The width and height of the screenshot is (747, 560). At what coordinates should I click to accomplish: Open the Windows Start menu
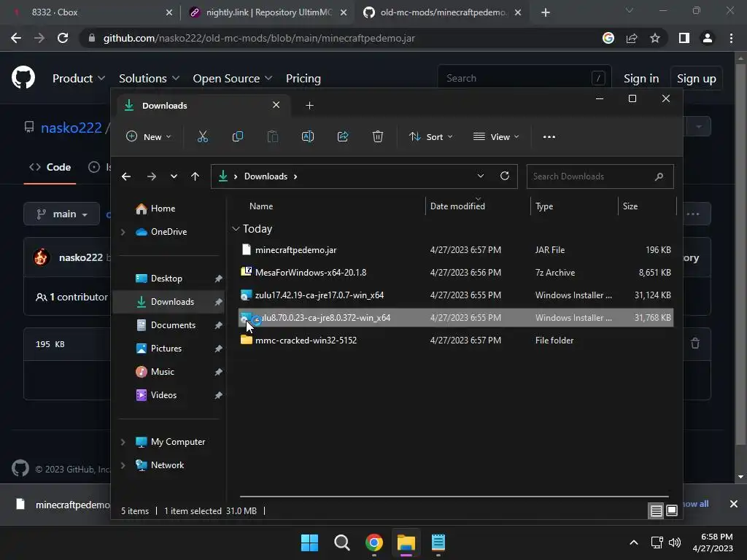pyautogui.click(x=309, y=542)
